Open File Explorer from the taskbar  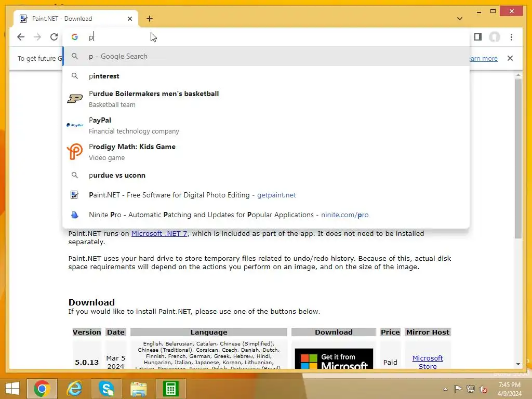[x=139, y=389]
